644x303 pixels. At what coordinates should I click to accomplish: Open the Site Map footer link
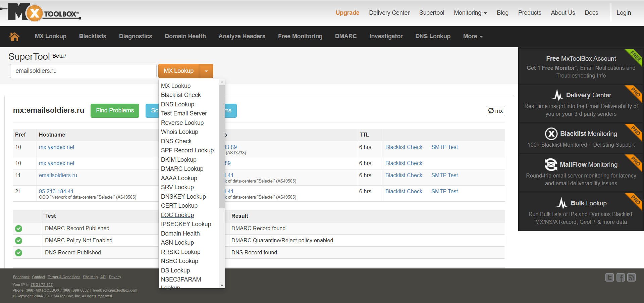pos(90,277)
